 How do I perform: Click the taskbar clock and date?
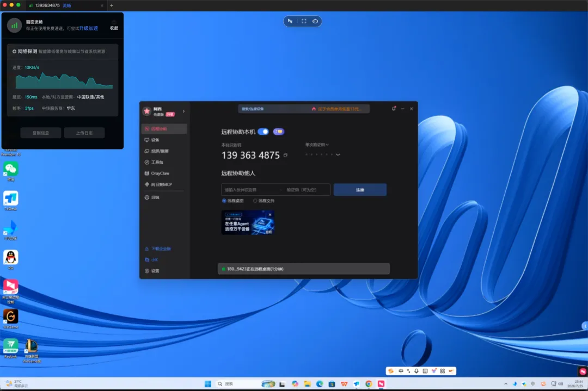pyautogui.click(x=575, y=384)
